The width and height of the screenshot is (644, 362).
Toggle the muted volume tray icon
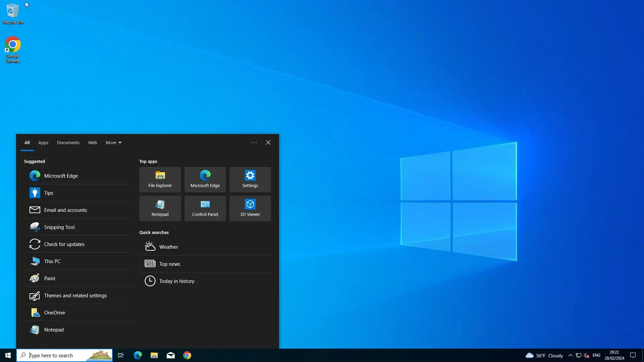(x=586, y=355)
